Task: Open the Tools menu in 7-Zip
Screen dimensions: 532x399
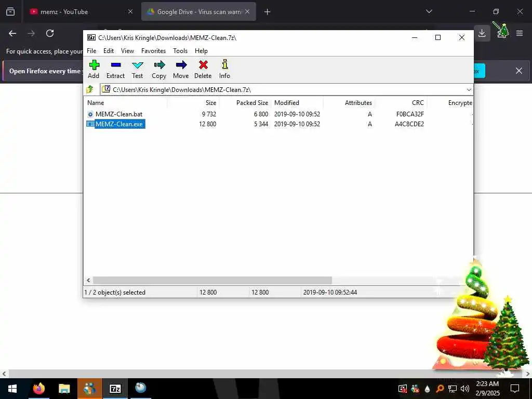Action: pyautogui.click(x=180, y=51)
